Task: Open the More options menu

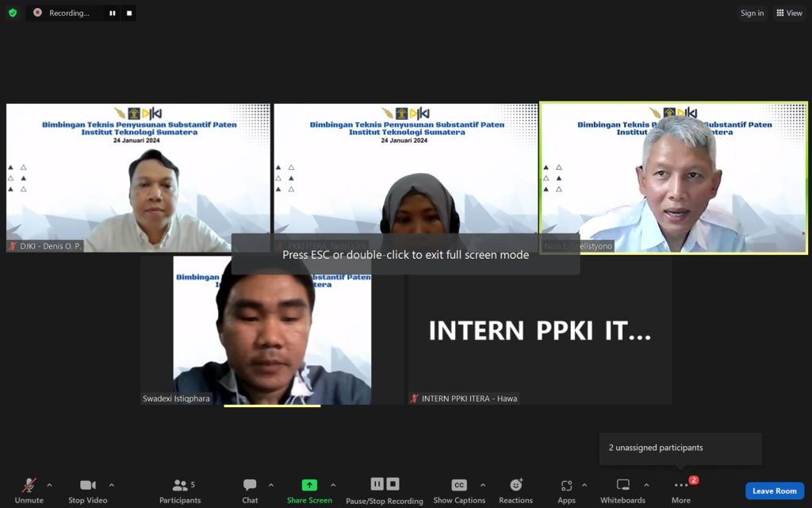Action: tap(680, 491)
